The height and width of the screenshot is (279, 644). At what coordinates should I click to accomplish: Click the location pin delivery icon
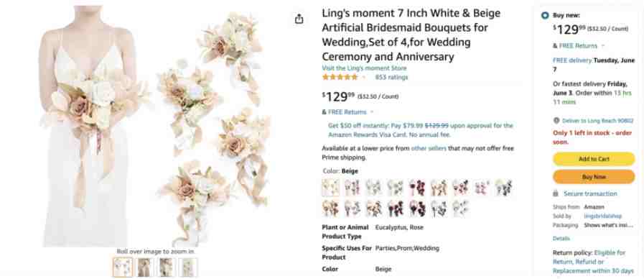(x=556, y=121)
